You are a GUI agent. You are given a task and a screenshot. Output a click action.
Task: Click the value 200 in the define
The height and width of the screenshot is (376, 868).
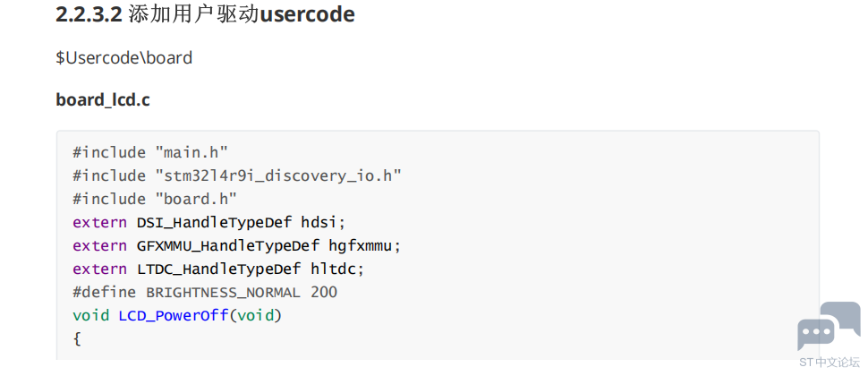tap(324, 292)
